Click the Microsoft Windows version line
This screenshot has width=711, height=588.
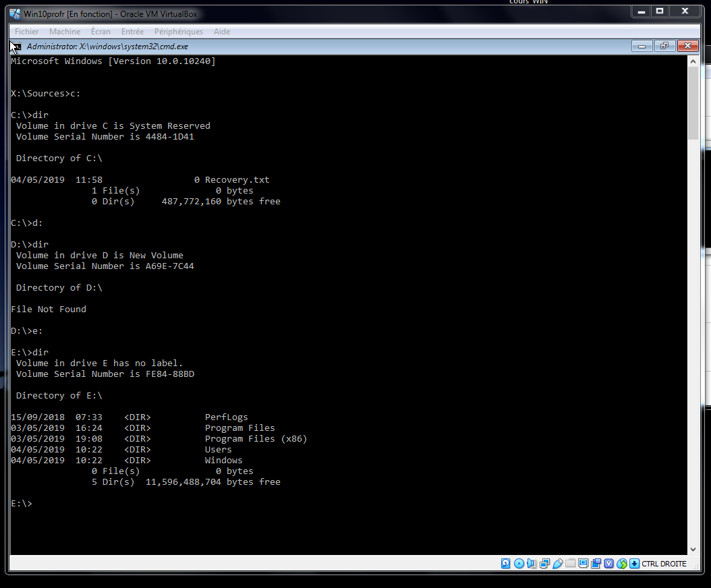tap(113, 61)
